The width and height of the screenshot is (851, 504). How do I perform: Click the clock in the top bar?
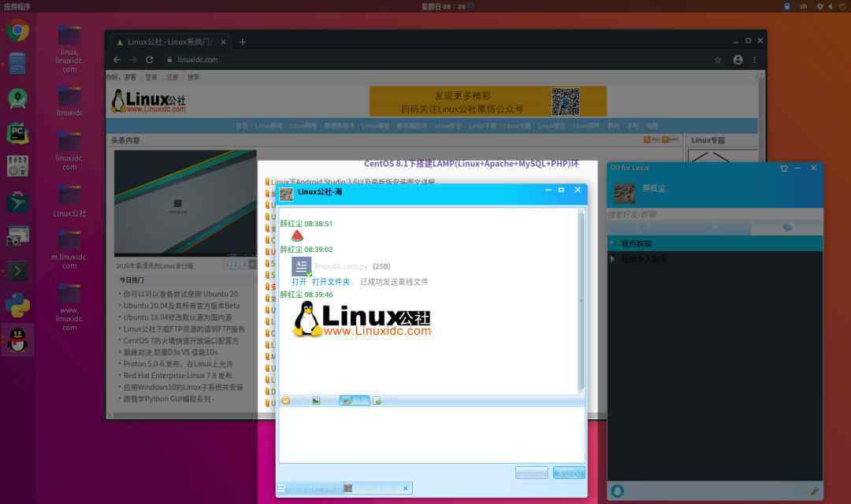(444, 6)
